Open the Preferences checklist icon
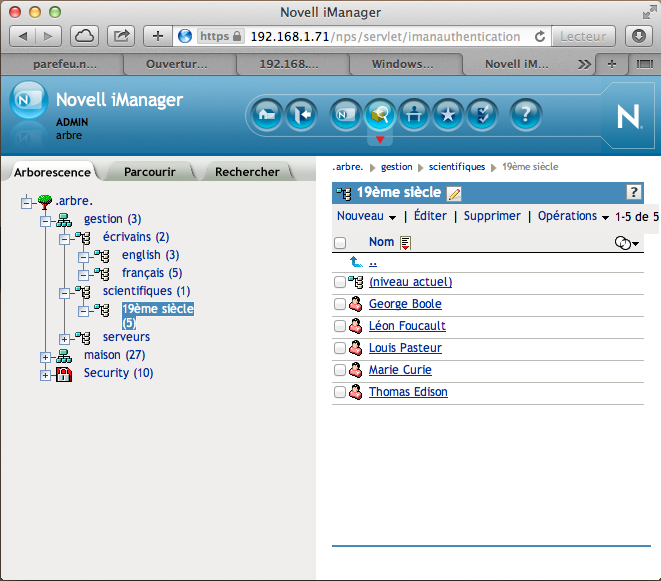This screenshot has height=581, width=661. coord(482,114)
